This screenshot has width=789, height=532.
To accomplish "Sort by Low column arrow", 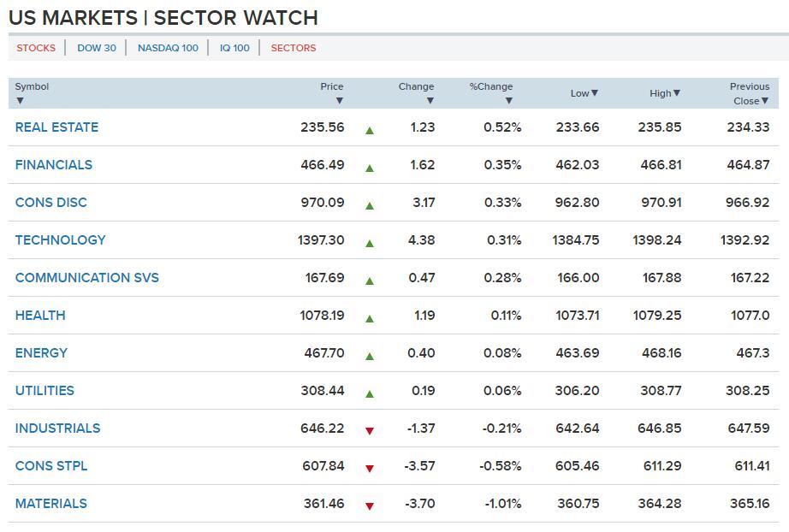I will (595, 93).
